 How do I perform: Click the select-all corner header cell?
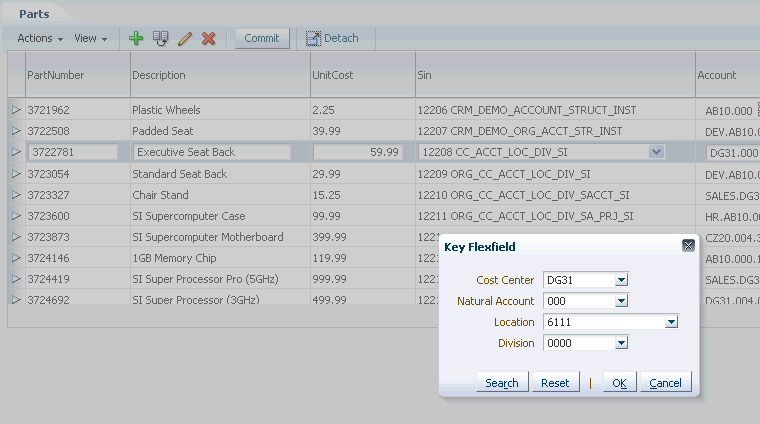click(x=16, y=75)
